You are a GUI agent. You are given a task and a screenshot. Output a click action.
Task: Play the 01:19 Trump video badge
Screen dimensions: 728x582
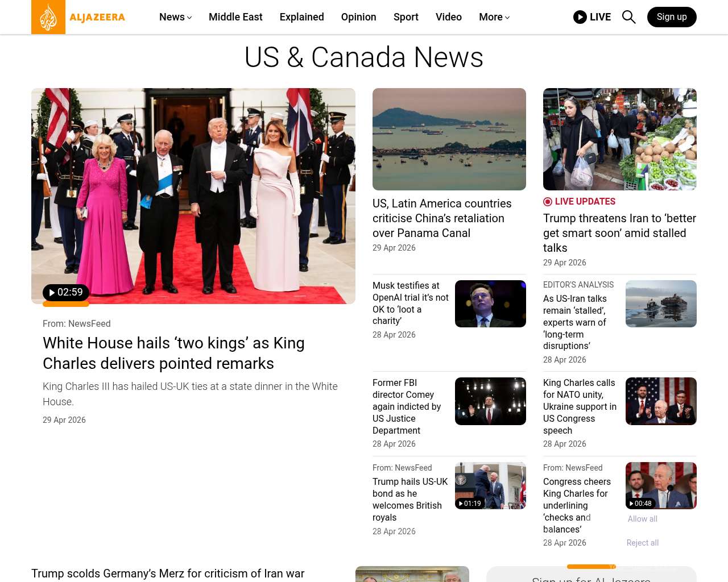click(470, 504)
